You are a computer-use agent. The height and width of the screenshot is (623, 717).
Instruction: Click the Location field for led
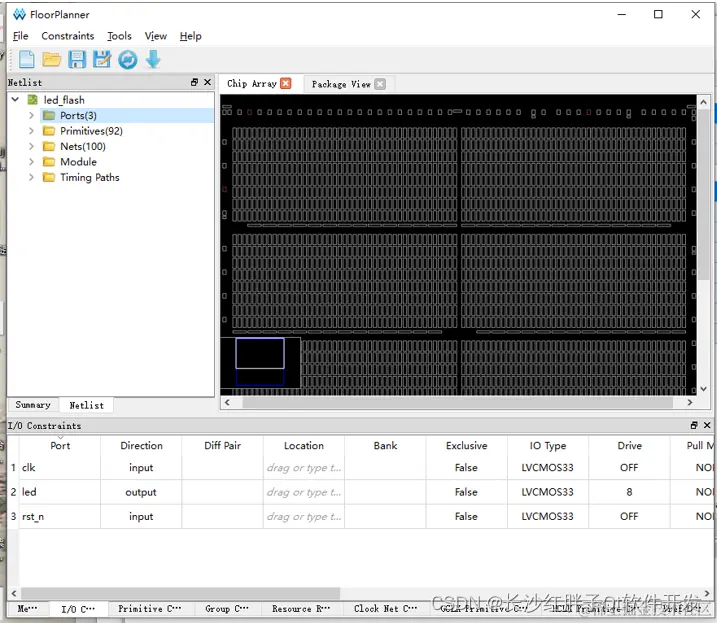(304, 492)
